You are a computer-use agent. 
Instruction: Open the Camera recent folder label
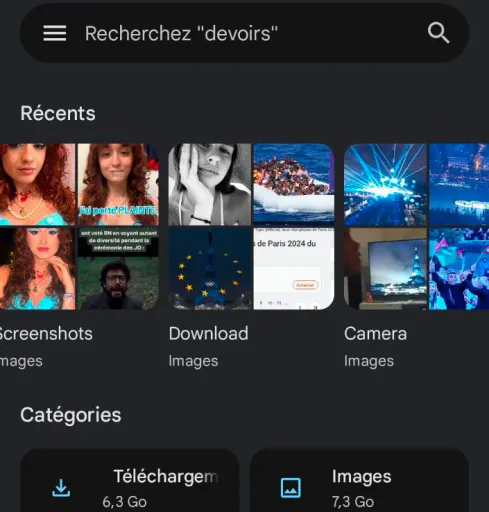375,334
